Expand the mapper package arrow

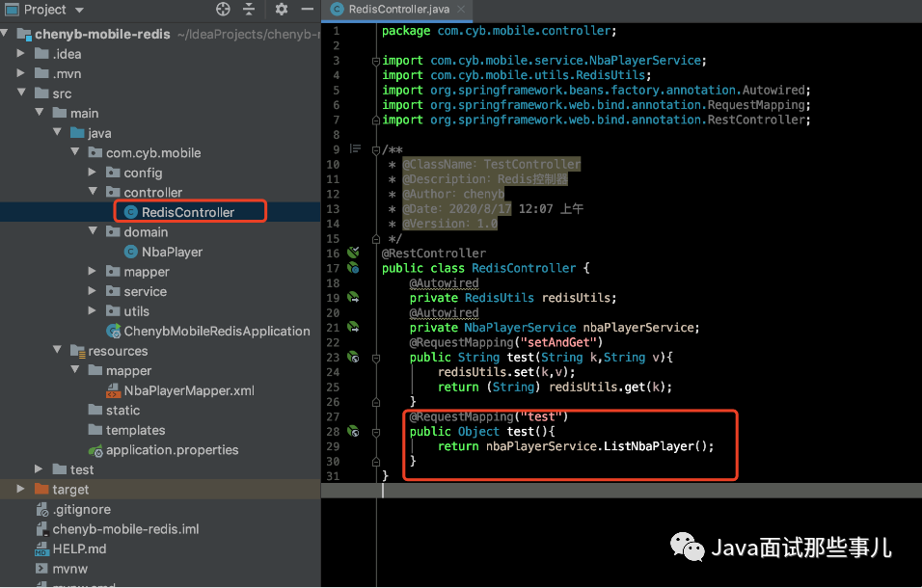point(93,272)
